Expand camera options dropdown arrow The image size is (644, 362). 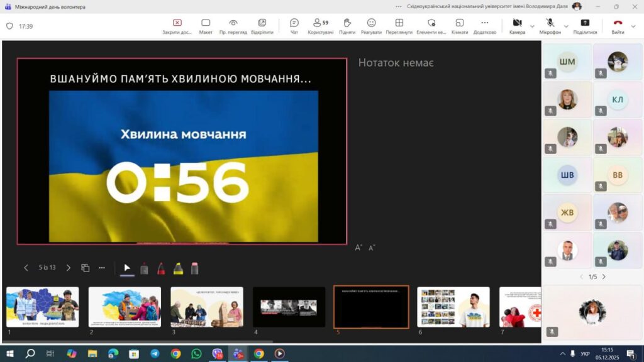[533, 26]
